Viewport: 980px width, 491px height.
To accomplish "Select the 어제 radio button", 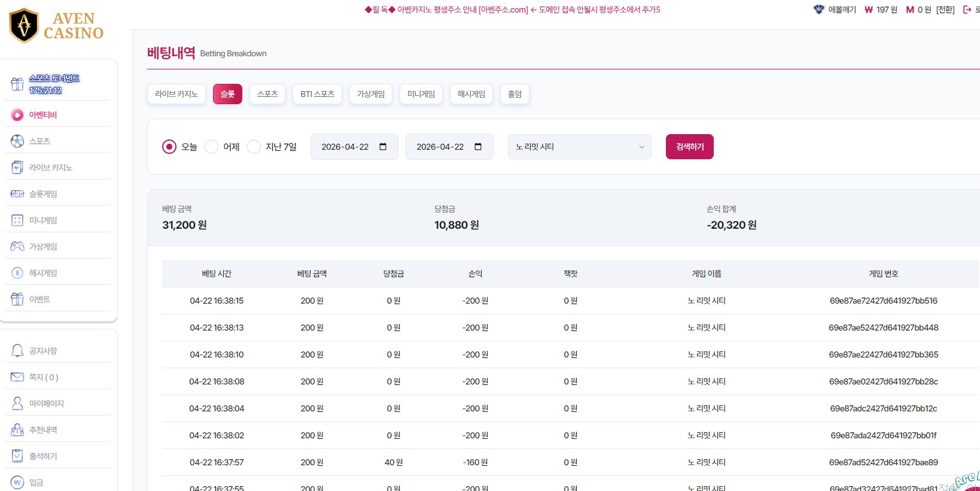I will point(211,147).
